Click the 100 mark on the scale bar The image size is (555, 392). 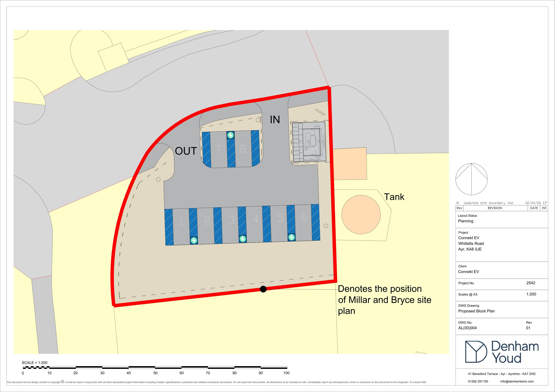click(x=286, y=373)
